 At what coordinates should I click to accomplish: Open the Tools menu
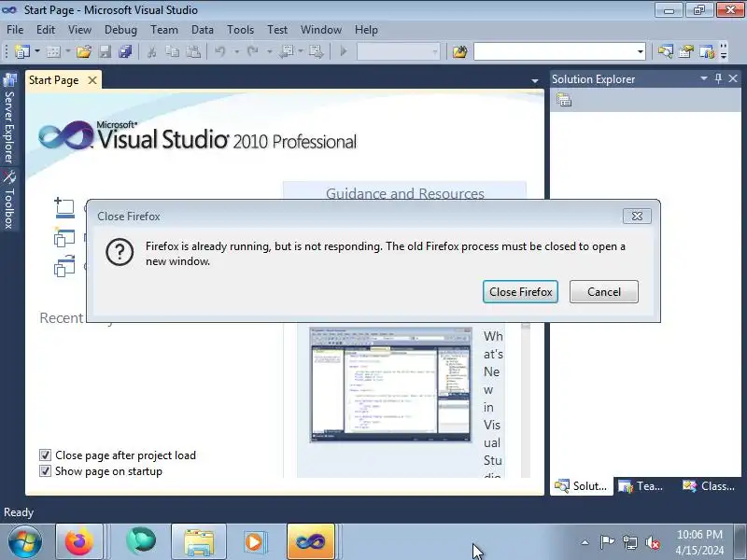point(241,30)
